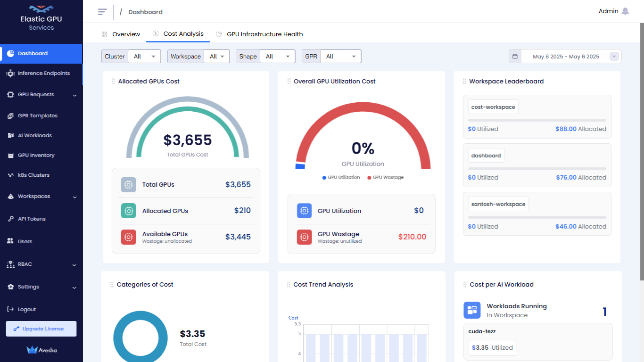Expand the RBAC sidebar section

pyautogui.click(x=41, y=264)
